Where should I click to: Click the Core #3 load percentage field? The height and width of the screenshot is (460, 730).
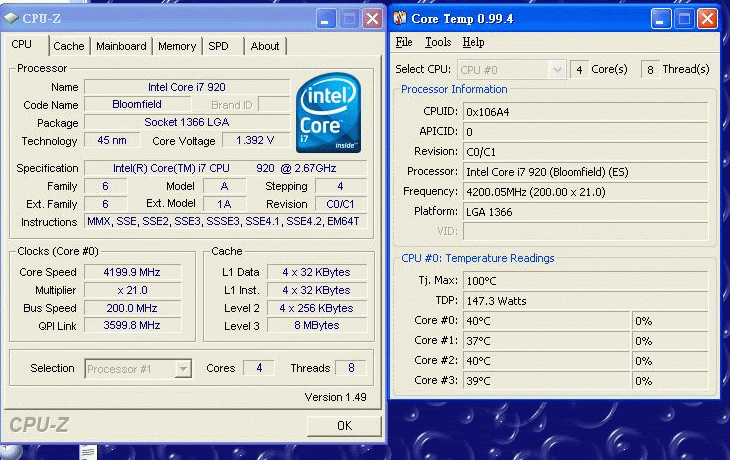pyautogui.click(x=670, y=381)
